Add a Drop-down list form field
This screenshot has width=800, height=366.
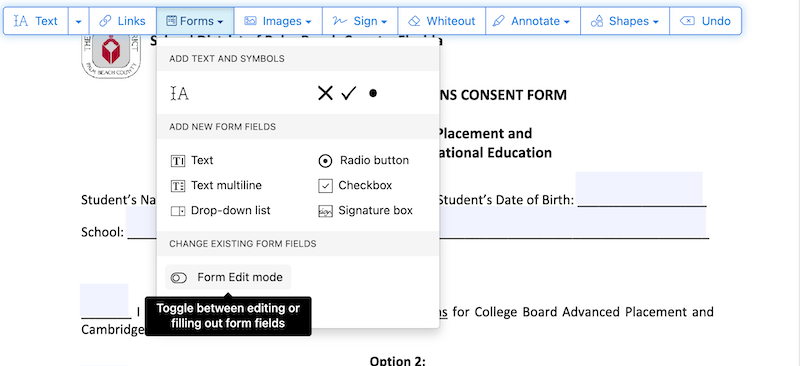[x=220, y=210]
